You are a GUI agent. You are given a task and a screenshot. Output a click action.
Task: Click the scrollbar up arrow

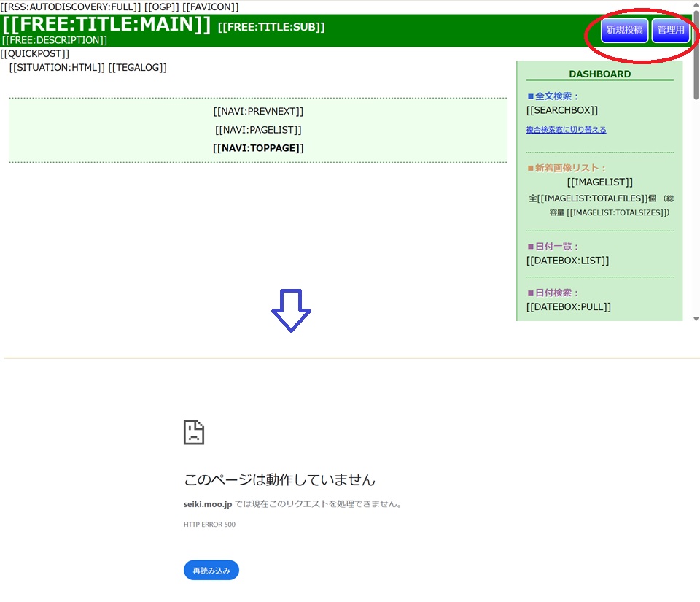[696, 5]
